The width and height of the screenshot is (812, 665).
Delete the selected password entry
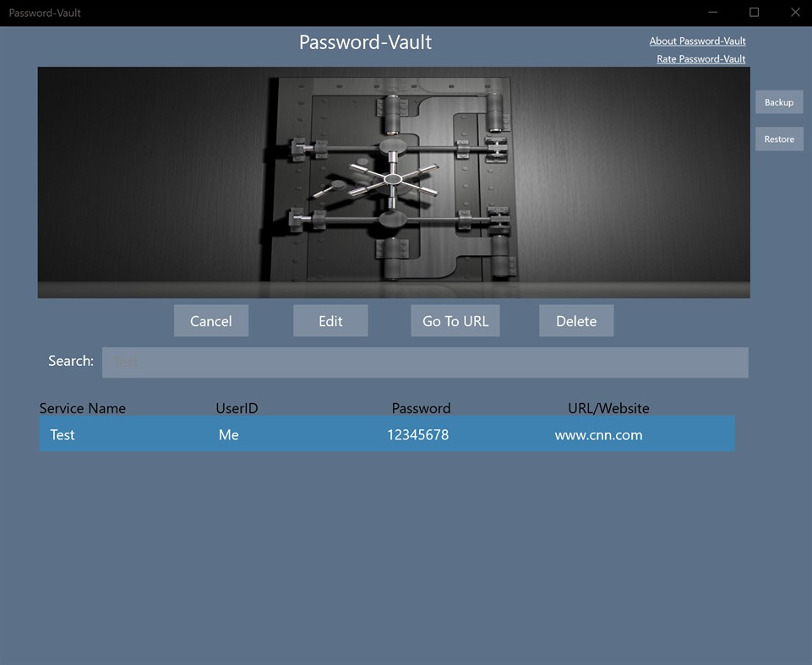point(576,320)
